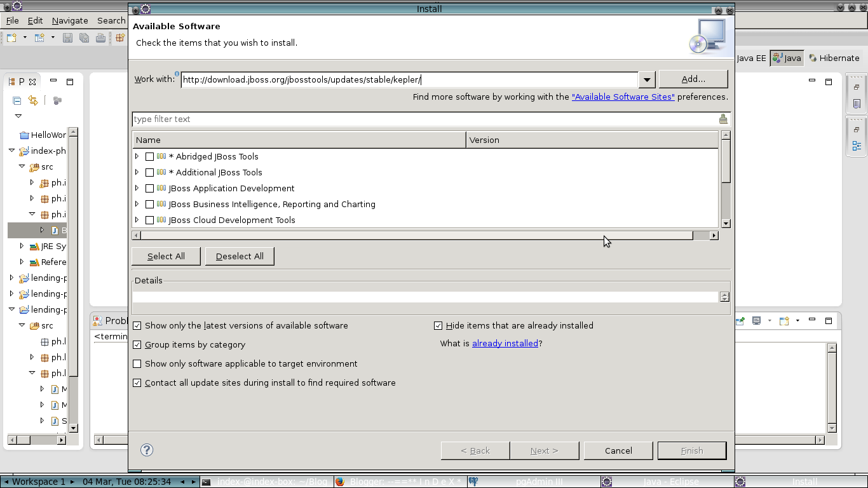868x488 pixels.
Task: Check Additional JBoss Tools checkbox
Action: coord(149,172)
